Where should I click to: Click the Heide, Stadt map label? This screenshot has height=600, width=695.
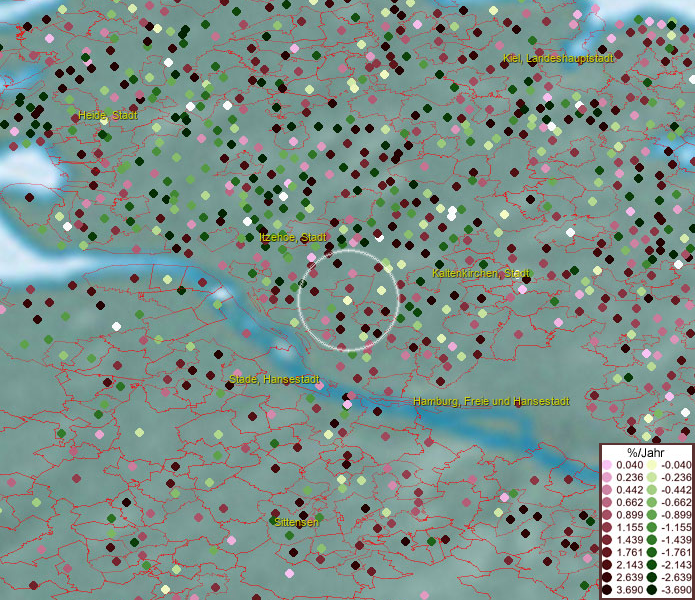tap(108, 116)
